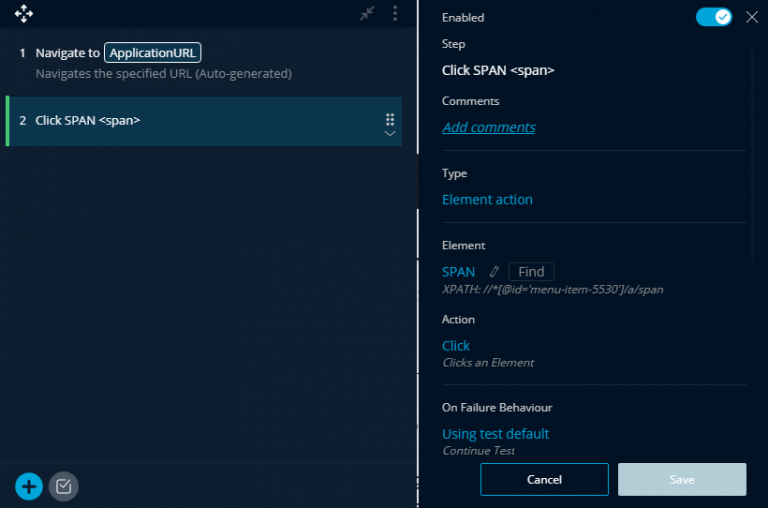
Task: Close the step details panel
Action: click(x=752, y=17)
